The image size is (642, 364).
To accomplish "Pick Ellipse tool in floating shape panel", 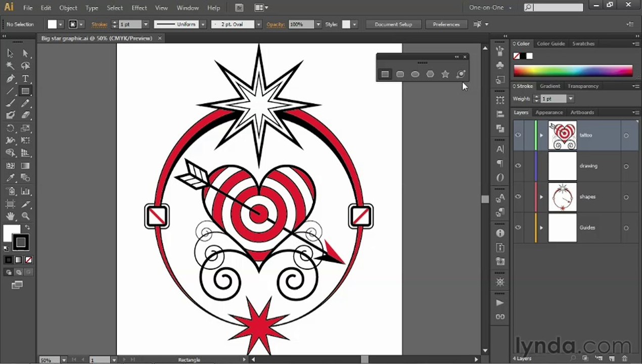I will coord(415,74).
